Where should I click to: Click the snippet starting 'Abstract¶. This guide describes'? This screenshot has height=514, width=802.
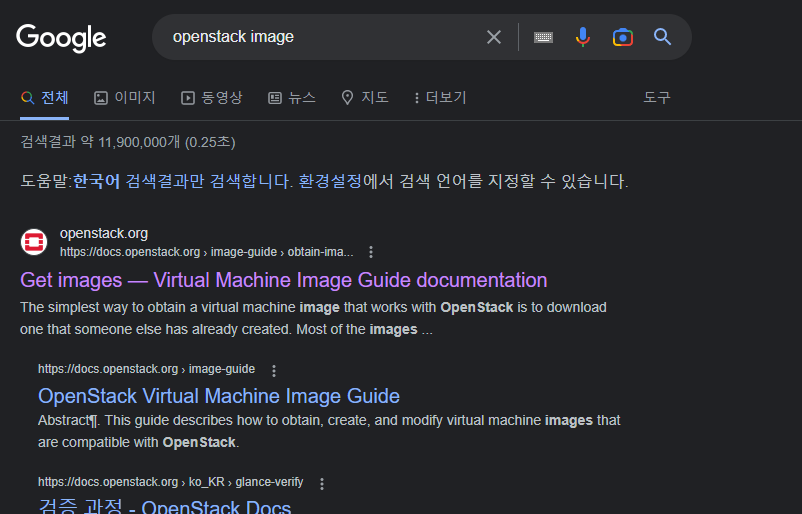(x=329, y=431)
